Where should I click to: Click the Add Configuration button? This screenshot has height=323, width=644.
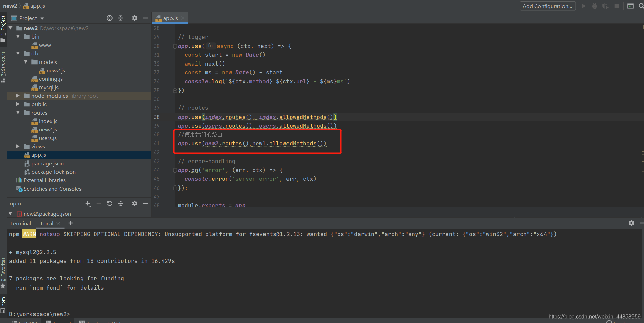[547, 6]
